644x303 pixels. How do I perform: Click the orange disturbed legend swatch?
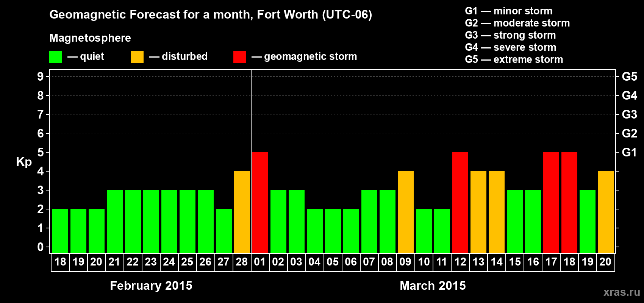pyautogui.click(x=137, y=57)
